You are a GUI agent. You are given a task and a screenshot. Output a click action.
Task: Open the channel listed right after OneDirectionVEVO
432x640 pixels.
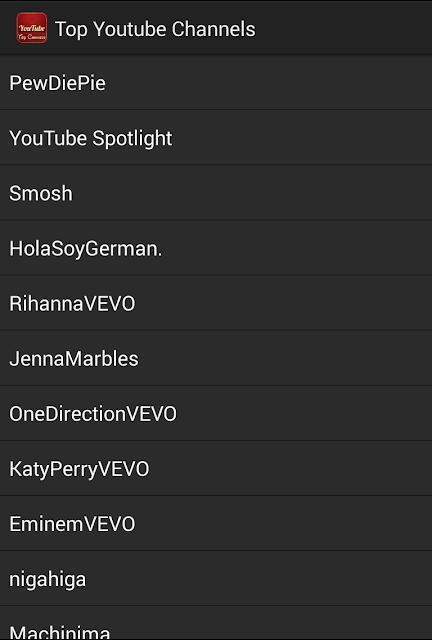[x=216, y=469]
